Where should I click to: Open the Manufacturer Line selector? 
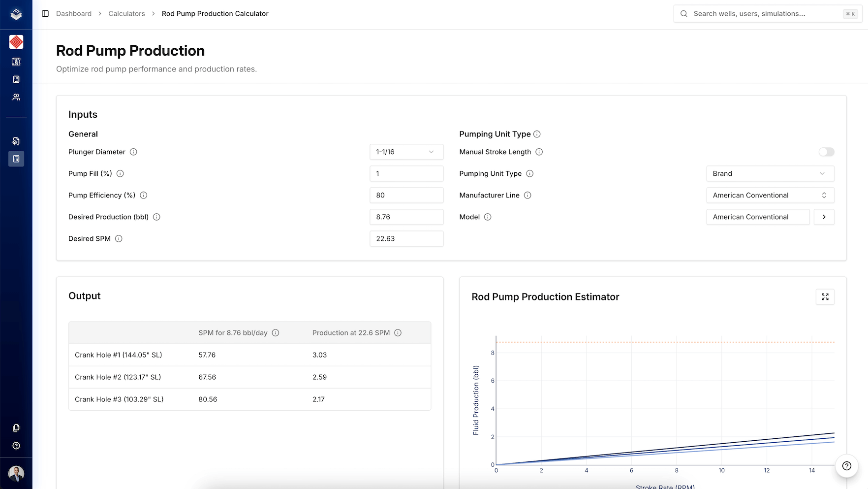[x=770, y=195]
